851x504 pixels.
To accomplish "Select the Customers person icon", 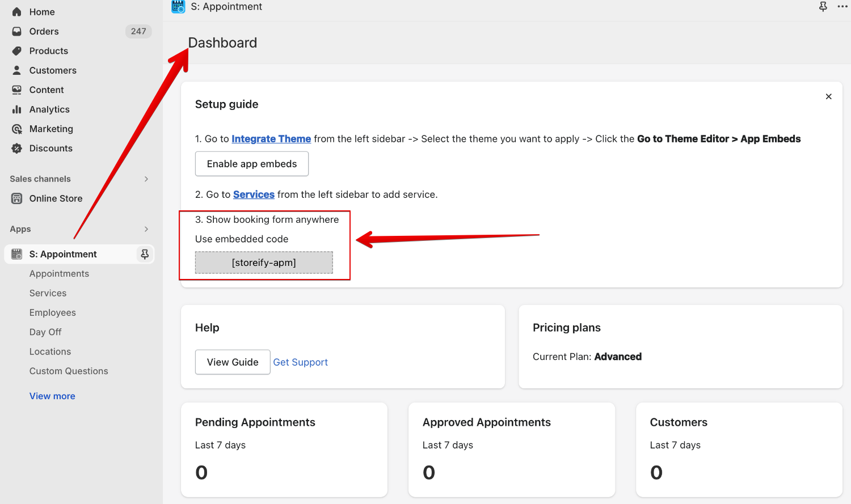I will [17, 70].
